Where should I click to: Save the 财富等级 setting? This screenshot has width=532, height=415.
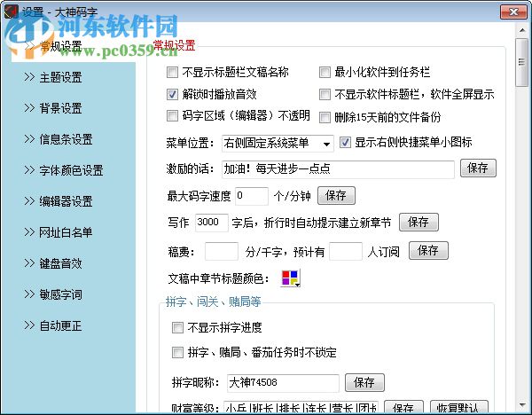403,407
